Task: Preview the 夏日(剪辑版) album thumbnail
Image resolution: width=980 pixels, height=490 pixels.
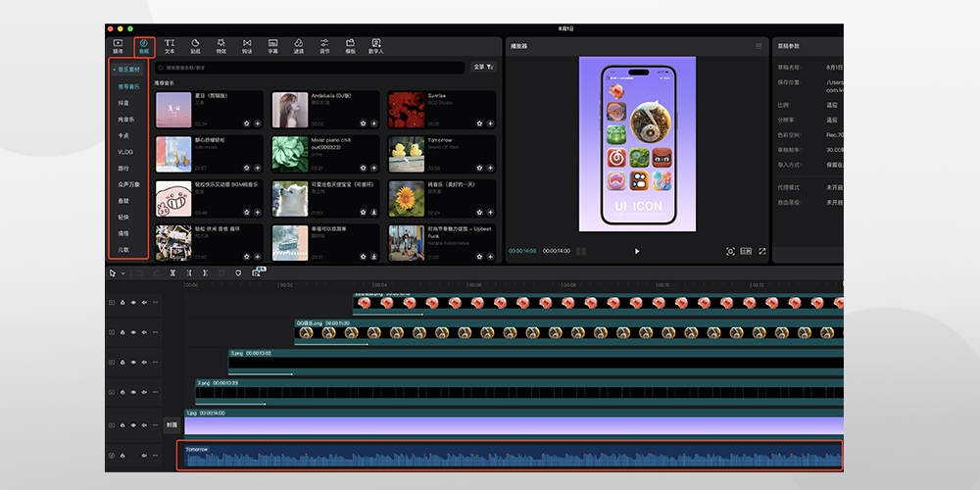Action: (x=173, y=110)
